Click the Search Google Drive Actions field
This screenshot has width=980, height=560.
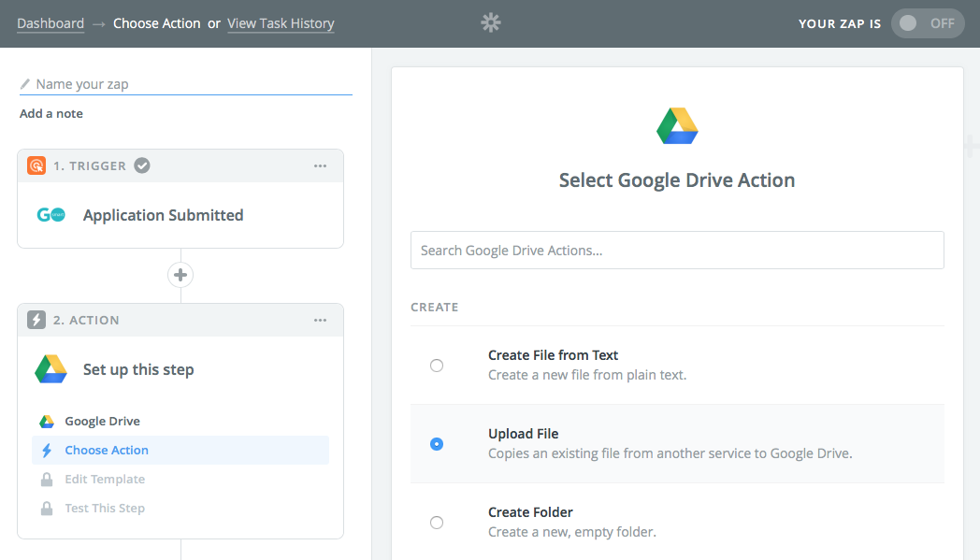677,250
